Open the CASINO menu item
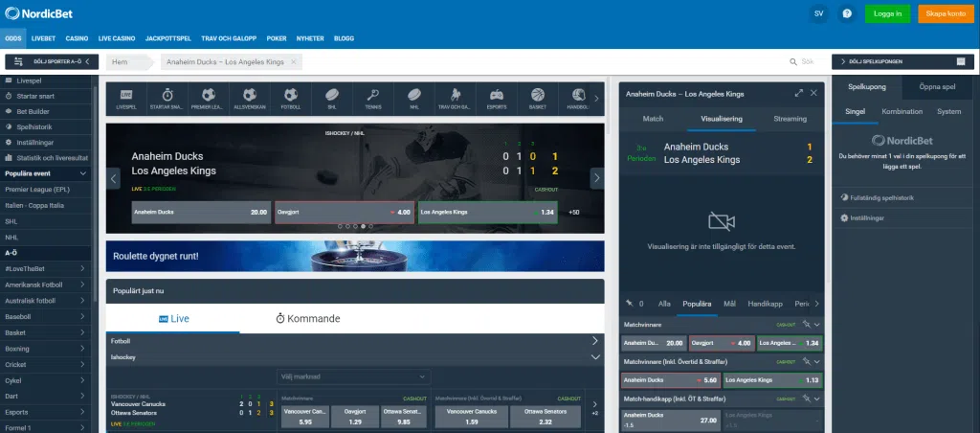This screenshot has height=433, width=980. [x=77, y=38]
